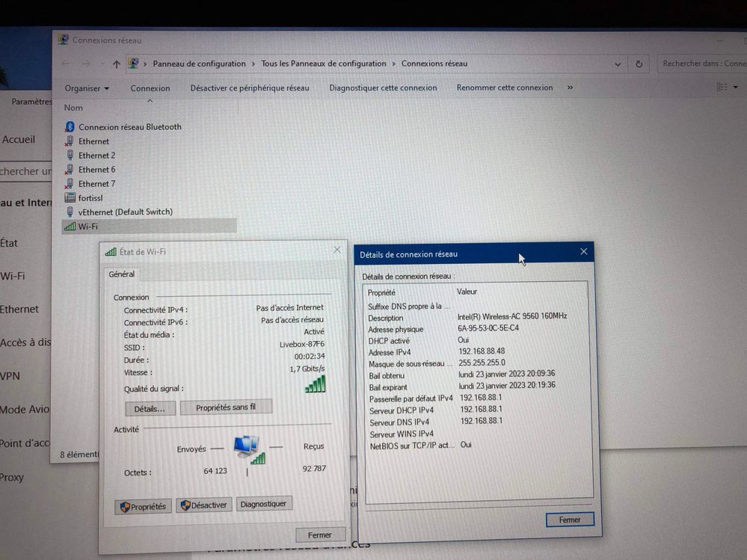This screenshot has height=560, width=747.
Task: Go up one folder level arrow
Action: (x=116, y=64)
